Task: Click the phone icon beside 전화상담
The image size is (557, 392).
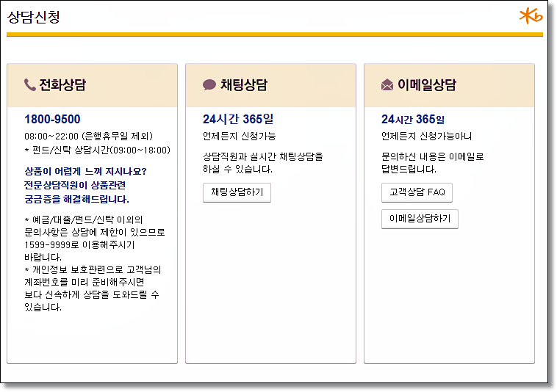Action: [30, 84]
